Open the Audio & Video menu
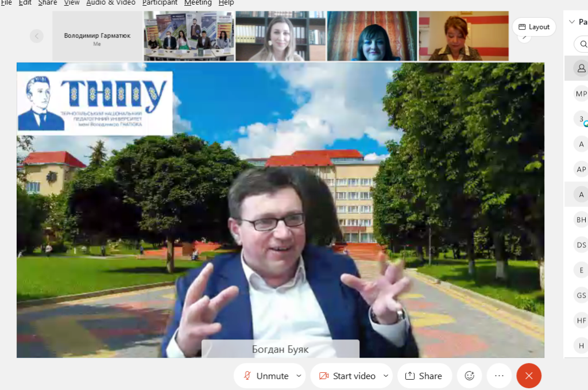588x390 pixels. (x=111, y=3)
